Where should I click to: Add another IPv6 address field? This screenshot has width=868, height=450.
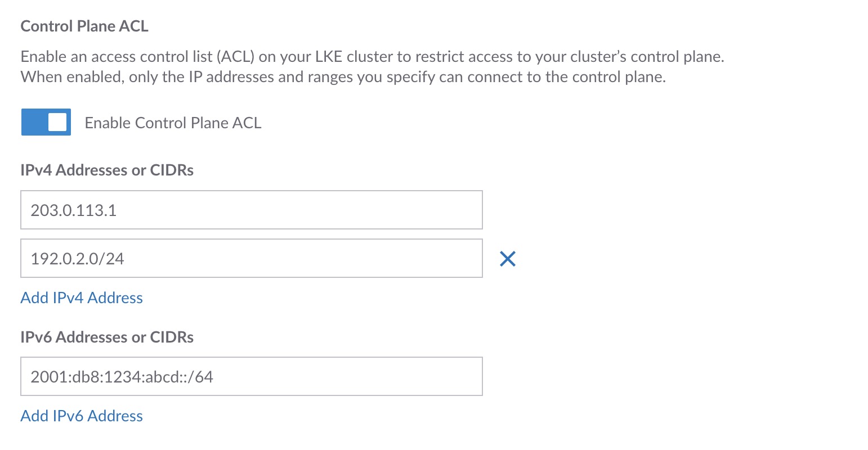click(x=82, y=416)
